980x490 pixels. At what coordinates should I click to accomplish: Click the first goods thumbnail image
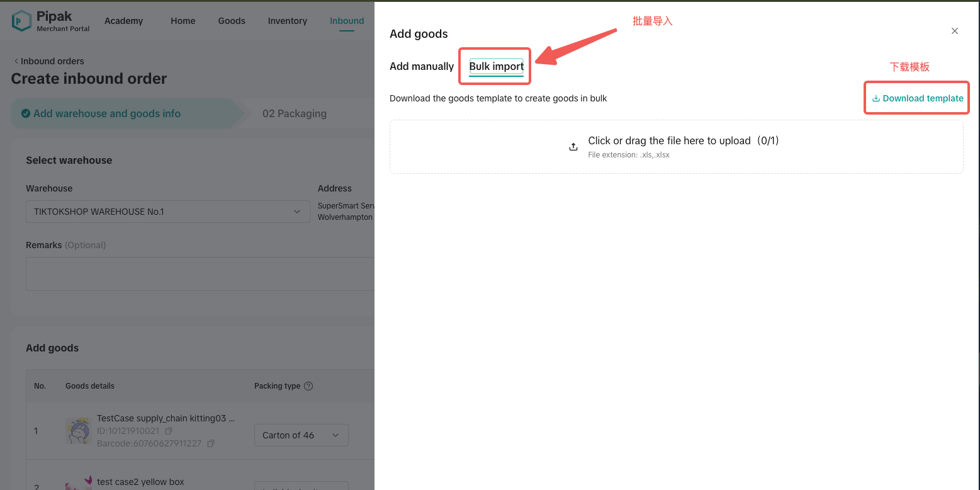click(x=79, y=431)
